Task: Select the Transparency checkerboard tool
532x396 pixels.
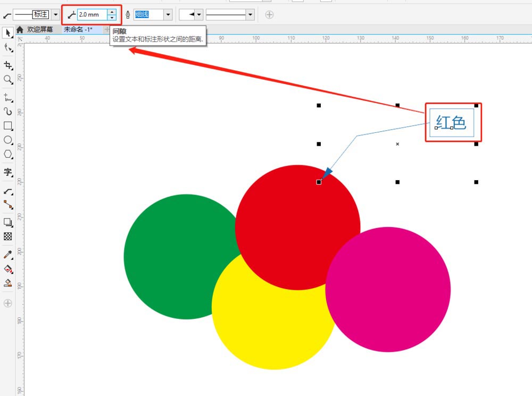Action: pyautogui.click(x=8, y=237)
